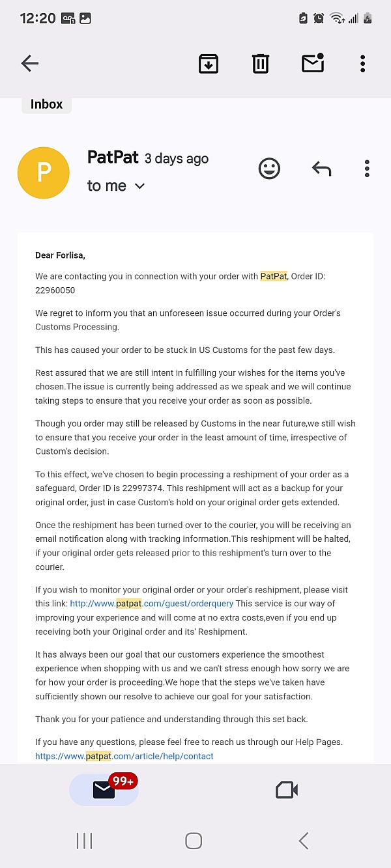Select the Inbox label chip
The height and width of the screenshot is (868, 391).
pyautogui.click(x=46, y=104)
